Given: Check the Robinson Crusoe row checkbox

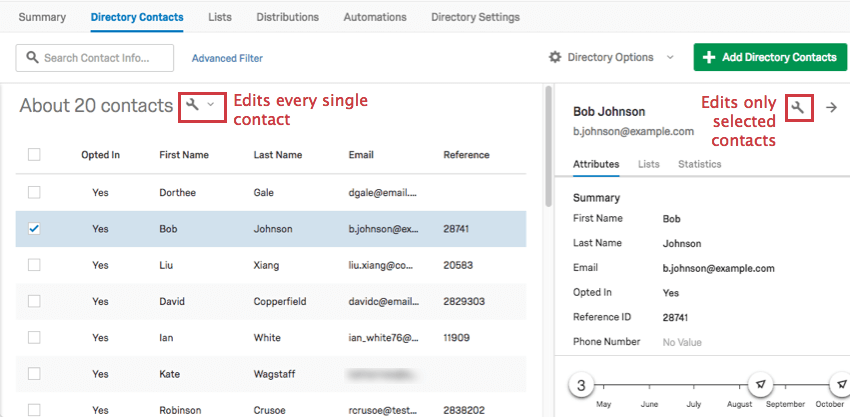Looking at the screenshot, I should pos(34,410).
